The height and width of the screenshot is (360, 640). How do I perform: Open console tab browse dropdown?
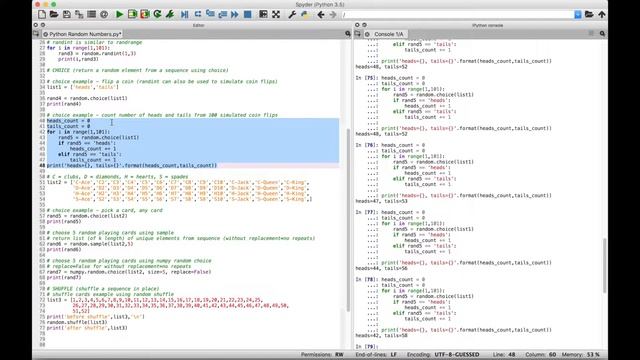[x=358, y=34]
